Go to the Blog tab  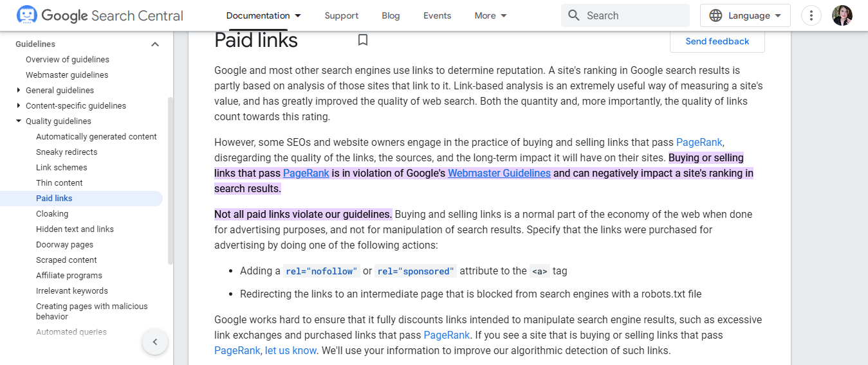pos(391,15)
